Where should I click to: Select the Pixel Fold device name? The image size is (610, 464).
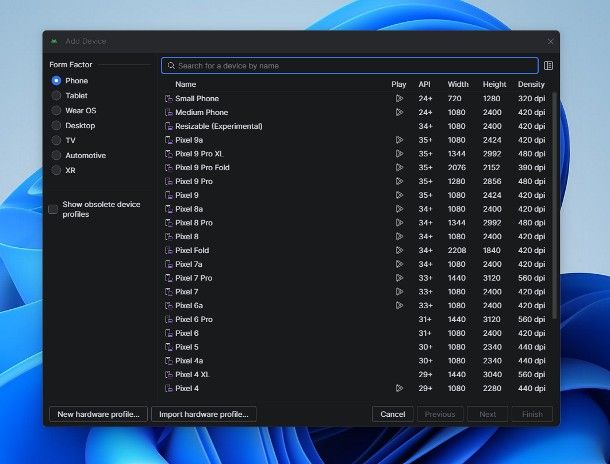pyautogui.click(x=192, y=250)
